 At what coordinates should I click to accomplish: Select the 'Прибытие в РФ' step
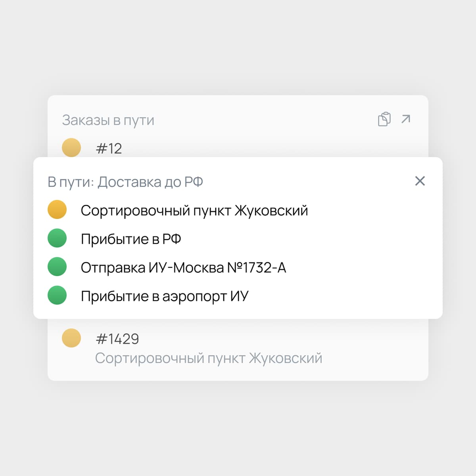tap(131, 239)
